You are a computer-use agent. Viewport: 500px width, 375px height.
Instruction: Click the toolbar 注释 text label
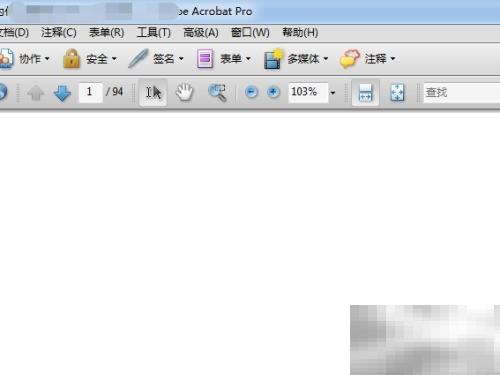[x=375, y=59]
